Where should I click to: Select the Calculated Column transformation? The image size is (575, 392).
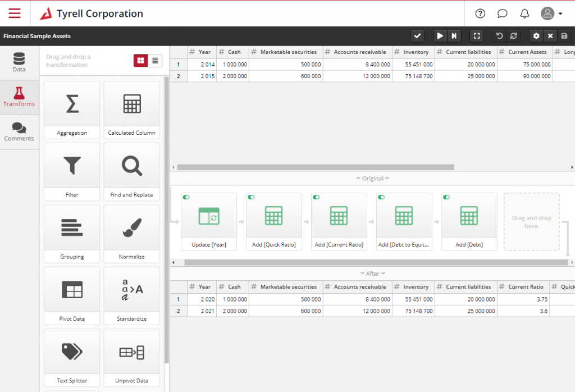click(131, 110)
